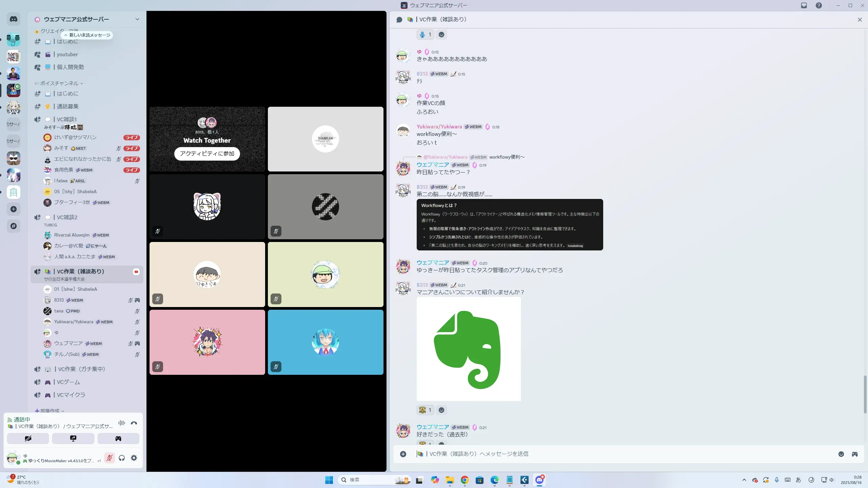Viewport: 868px width, 488px height.
Task: Click the emoji picker in message box
Action: [841, 454]
